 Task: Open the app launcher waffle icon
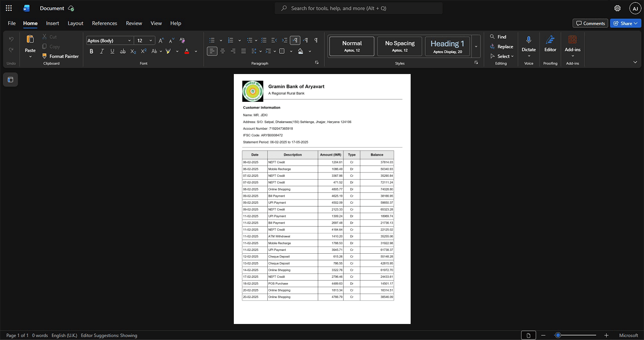tap(8, 8)
